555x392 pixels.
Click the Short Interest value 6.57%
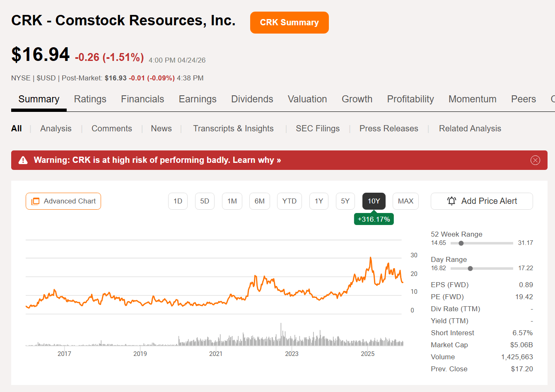click(x=523, y=333)
